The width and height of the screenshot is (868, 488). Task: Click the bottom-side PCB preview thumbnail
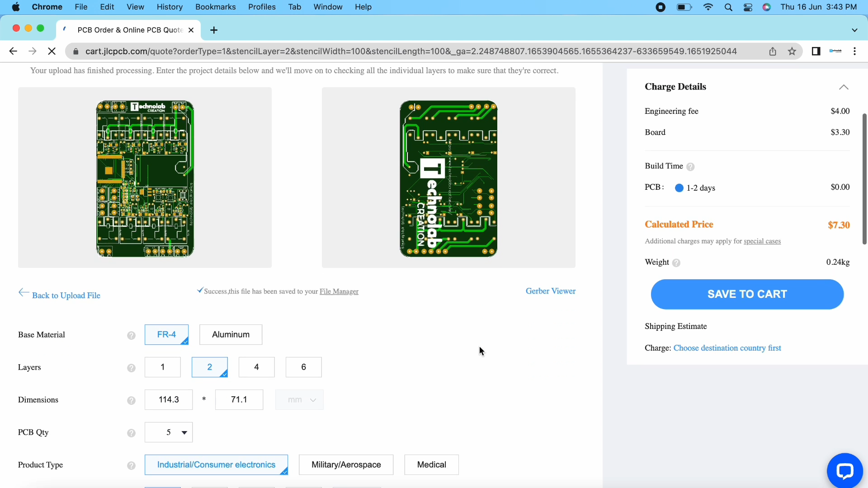pos(448,178)
